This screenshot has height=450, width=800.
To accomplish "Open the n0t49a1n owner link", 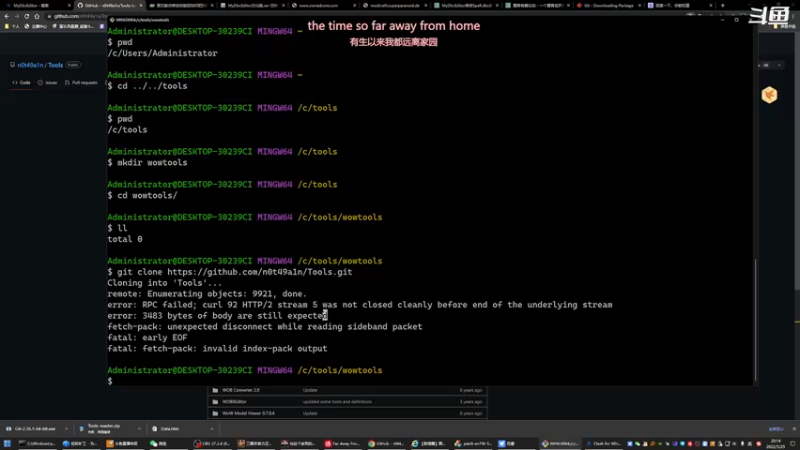I will (31, 65).
